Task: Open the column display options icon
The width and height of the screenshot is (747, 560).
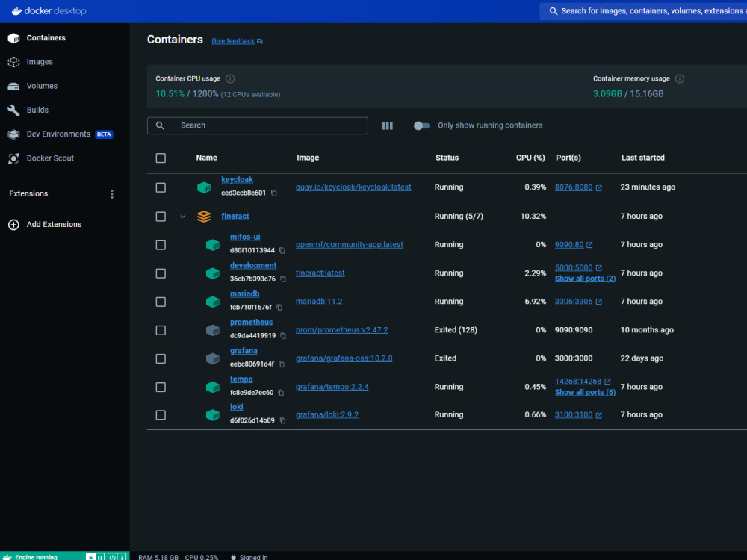Action: pyautogui.click(x=387, y=125)
